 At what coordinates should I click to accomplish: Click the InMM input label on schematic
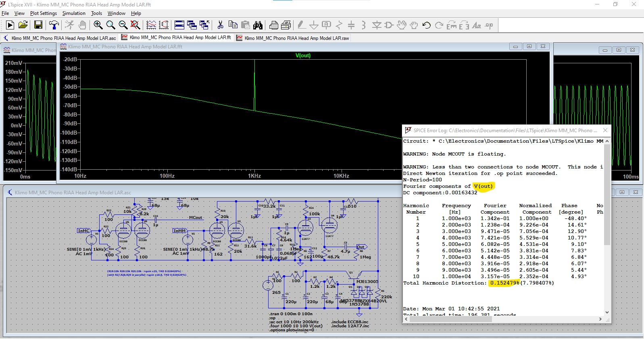click(179, 231)
